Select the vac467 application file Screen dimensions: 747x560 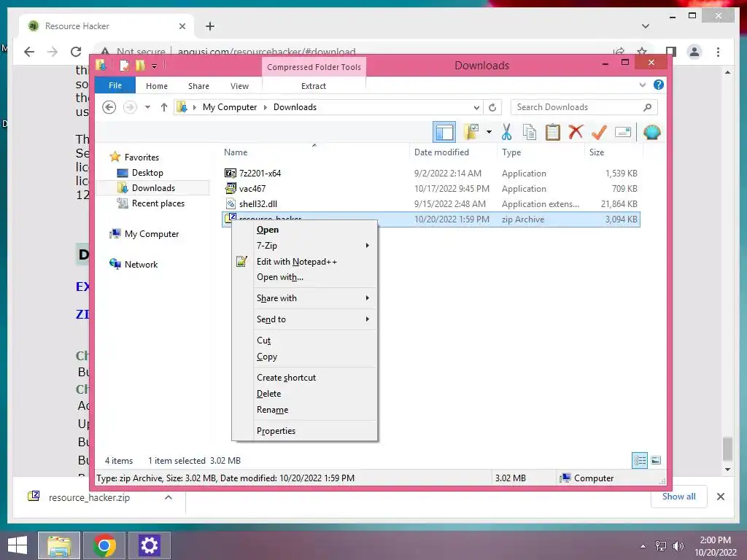tap(252, 189)
